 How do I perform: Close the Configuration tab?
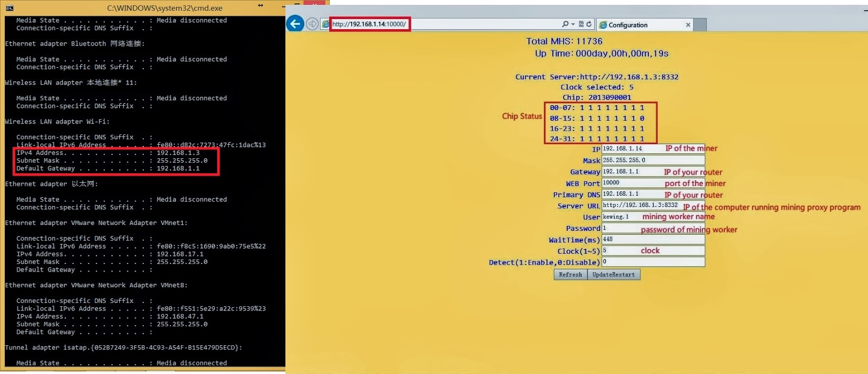tap(688, 25)
